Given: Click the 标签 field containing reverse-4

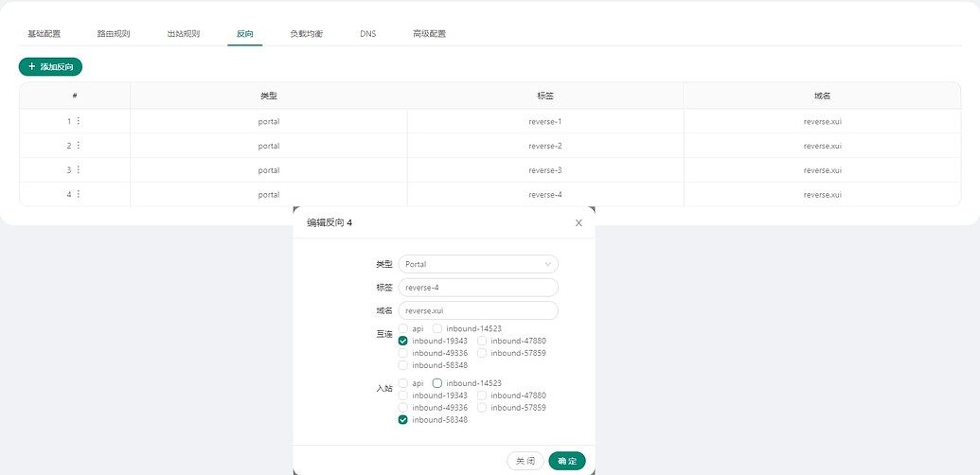Looking at the screenshot, I should tap(478, 288).
